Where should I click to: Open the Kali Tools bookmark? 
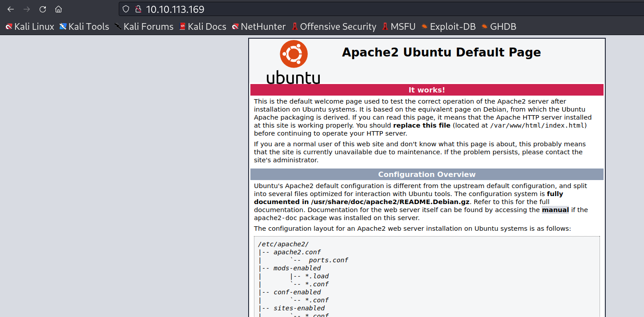(84, 27)
